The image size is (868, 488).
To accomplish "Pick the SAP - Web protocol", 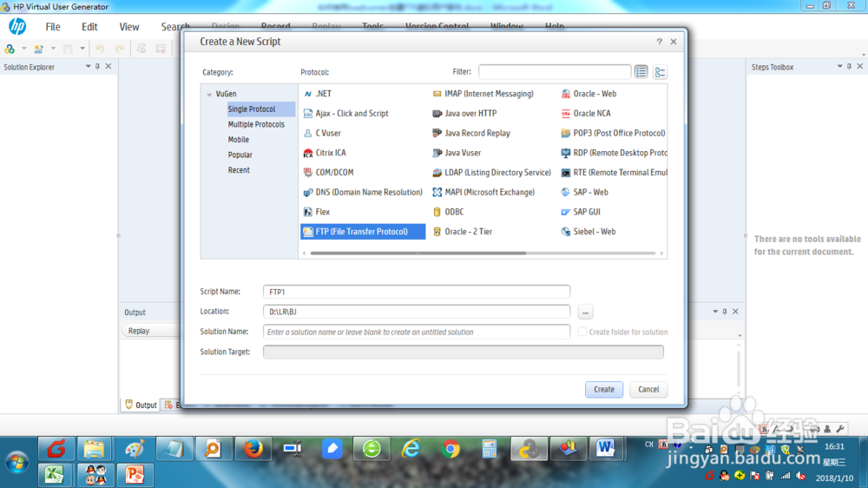I will coord(584,192).
